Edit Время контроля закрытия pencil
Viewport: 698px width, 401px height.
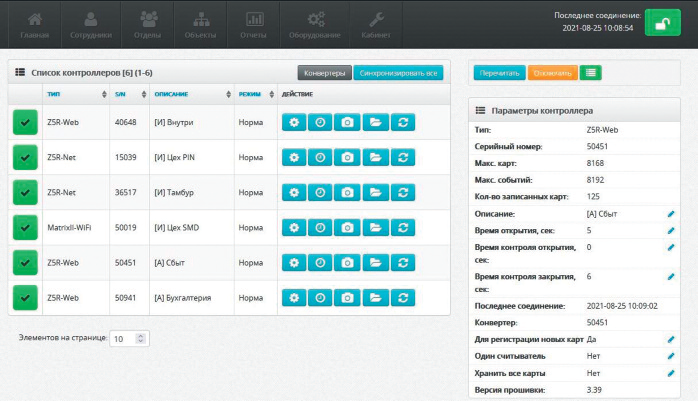coord(671,277)
